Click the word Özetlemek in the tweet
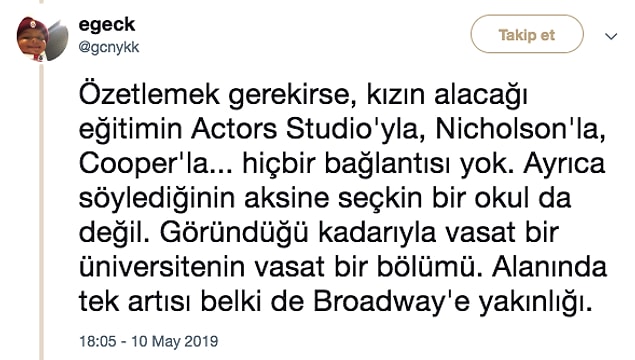The width and height of the screenshot is (635, 360). click(149, 94)
